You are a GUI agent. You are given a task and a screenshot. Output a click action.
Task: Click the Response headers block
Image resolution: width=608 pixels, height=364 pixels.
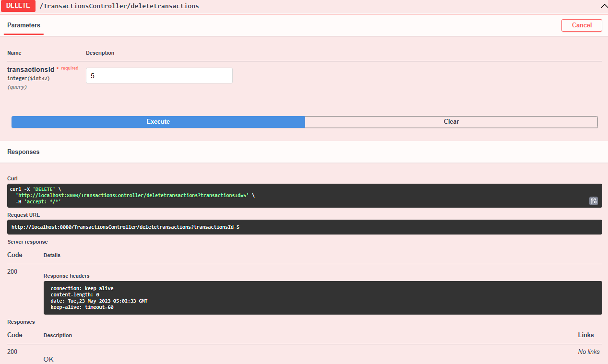tap(192, 297)
